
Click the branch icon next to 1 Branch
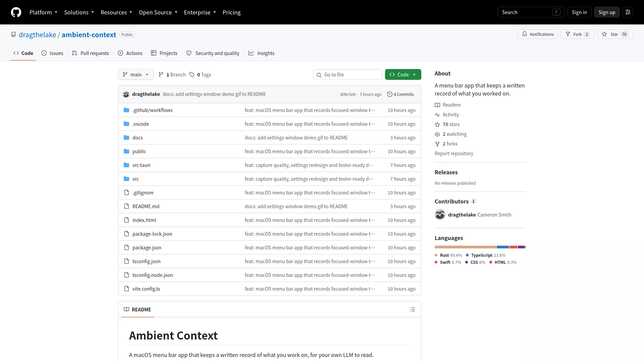[x=161, y=74]
